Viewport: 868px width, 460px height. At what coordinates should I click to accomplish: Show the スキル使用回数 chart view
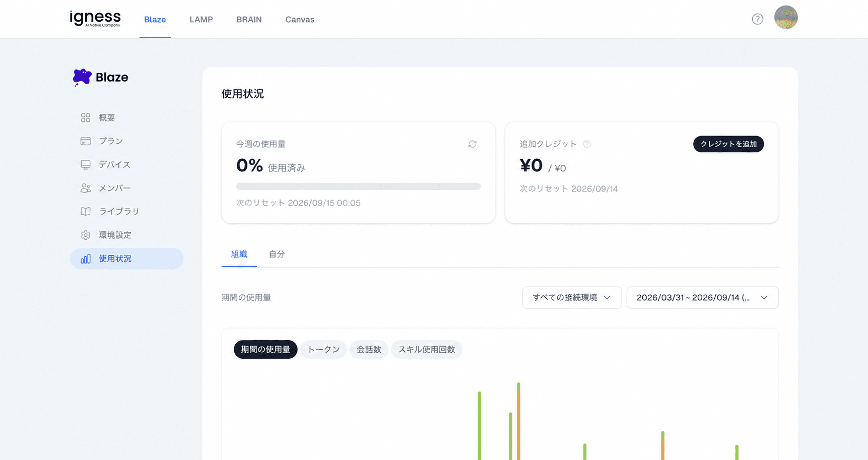coord(427,350)
